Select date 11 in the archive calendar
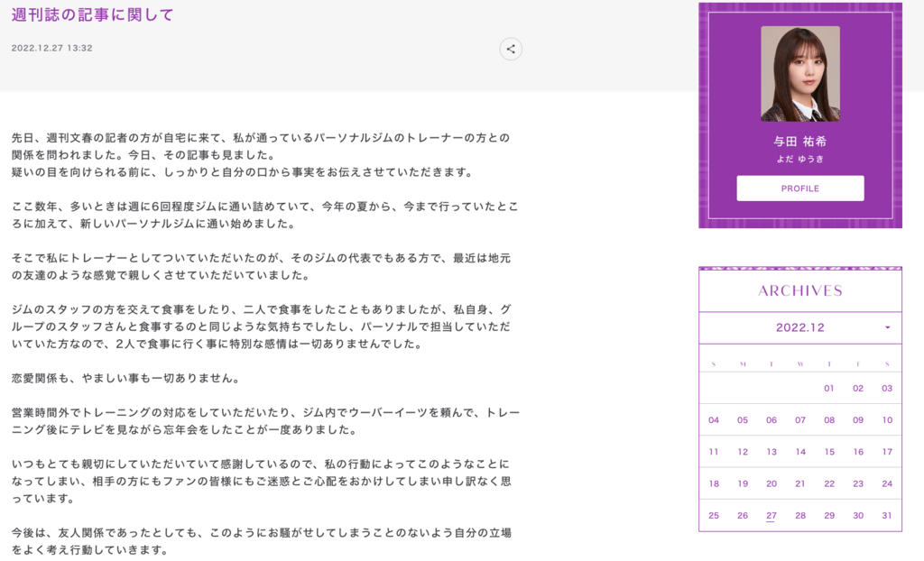The width and height of the screenshot is (924, 561). (714, 452)
